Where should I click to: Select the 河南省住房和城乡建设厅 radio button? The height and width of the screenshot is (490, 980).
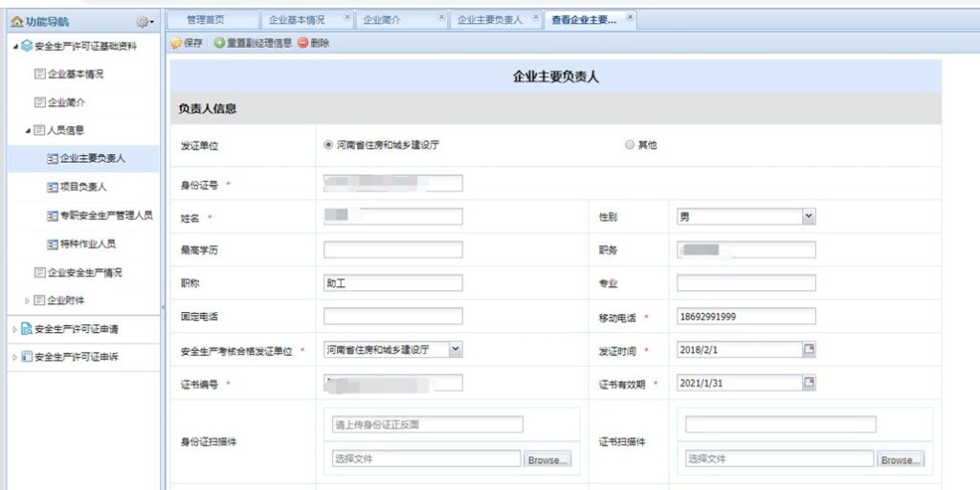(x=329, y=145)
